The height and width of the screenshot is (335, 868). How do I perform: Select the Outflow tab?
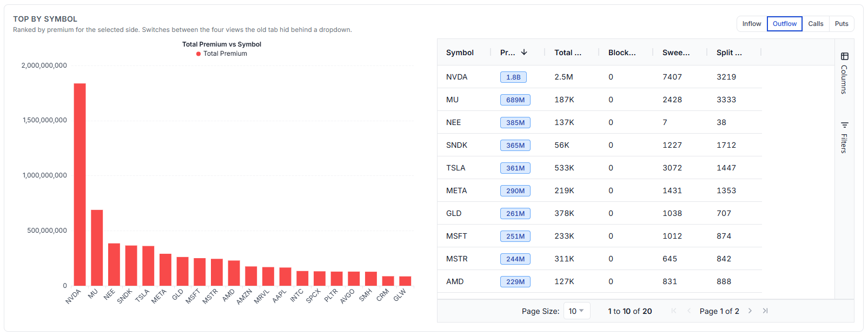[784, 24]
